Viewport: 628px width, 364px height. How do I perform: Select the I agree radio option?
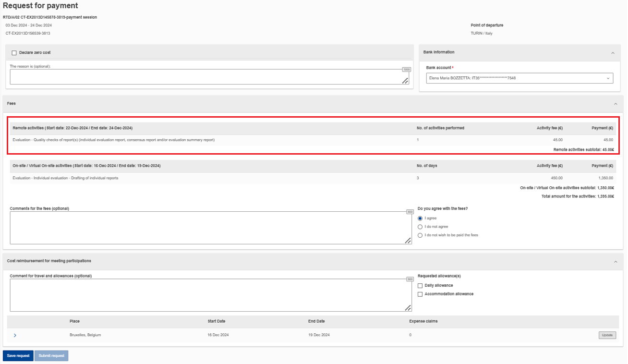pyautogui.click(x=420, y=218)
